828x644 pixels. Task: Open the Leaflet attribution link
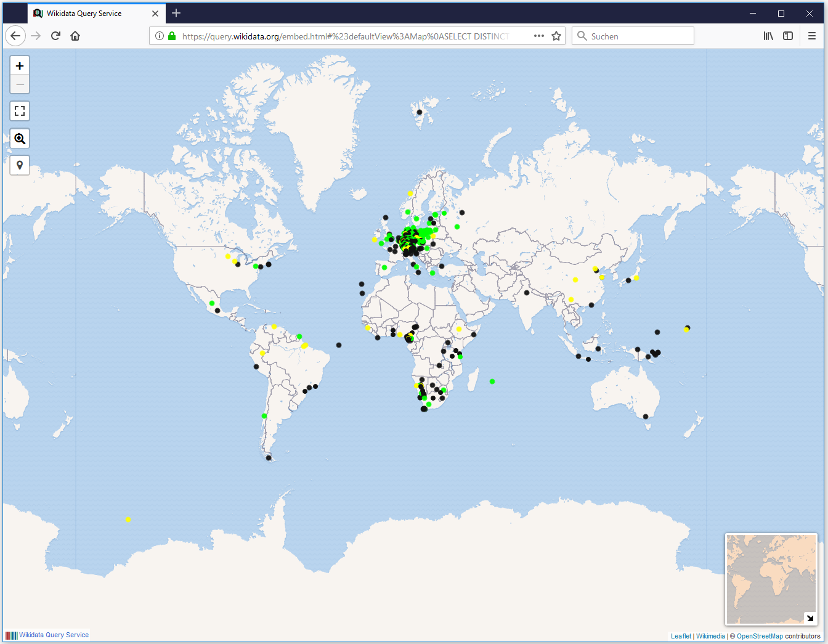pyautogui.click(x=681, y=636)
